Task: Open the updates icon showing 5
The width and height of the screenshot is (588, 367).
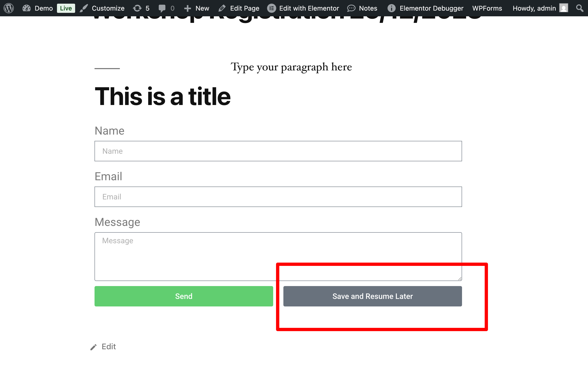Action: [x=137, y=8]
